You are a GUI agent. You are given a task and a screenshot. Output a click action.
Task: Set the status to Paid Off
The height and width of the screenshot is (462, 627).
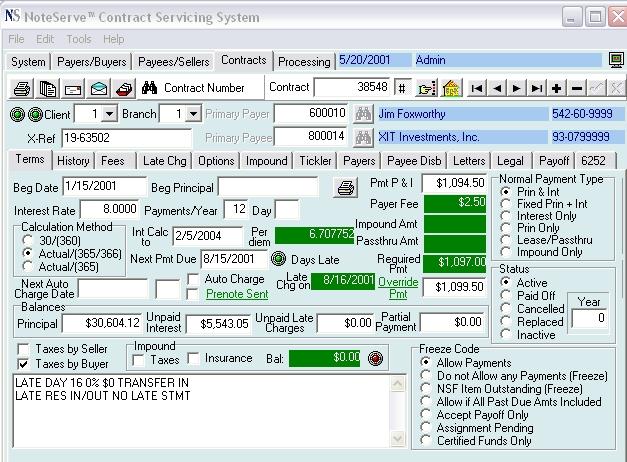[505, 296]
